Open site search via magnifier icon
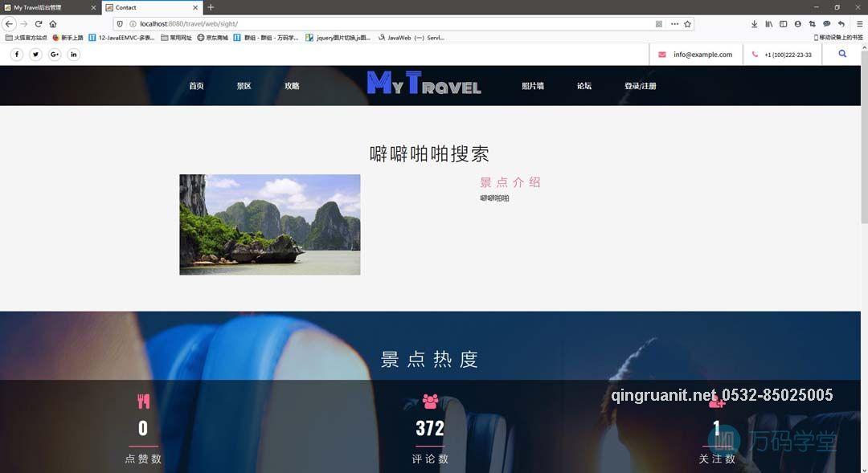868x473 pixels. (x=842, y=54)
